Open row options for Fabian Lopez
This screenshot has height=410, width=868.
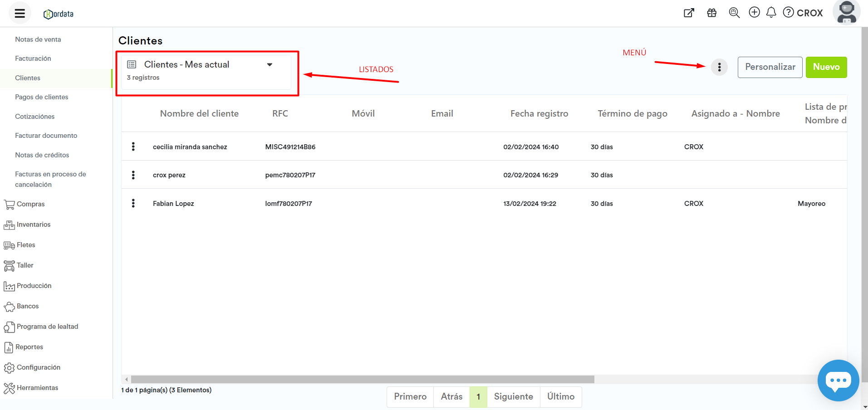133,203
